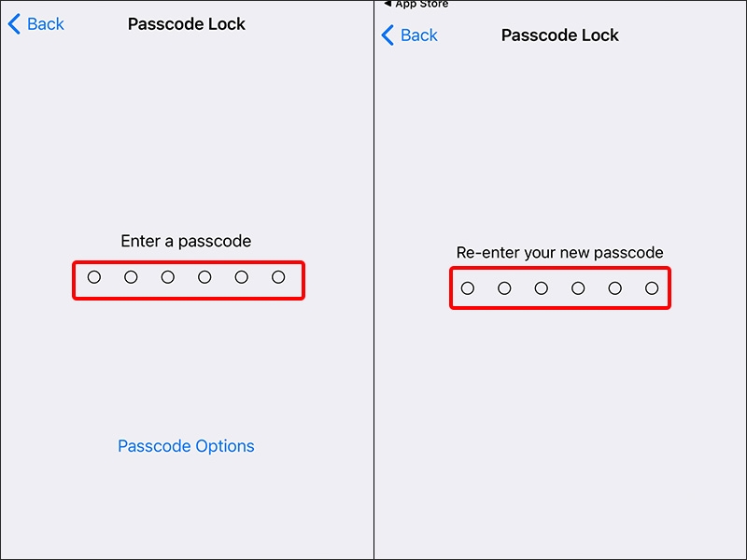747x560 pixels.
Task: Click the Enter a passcode prompt text
Action: [x=186, y=241]
